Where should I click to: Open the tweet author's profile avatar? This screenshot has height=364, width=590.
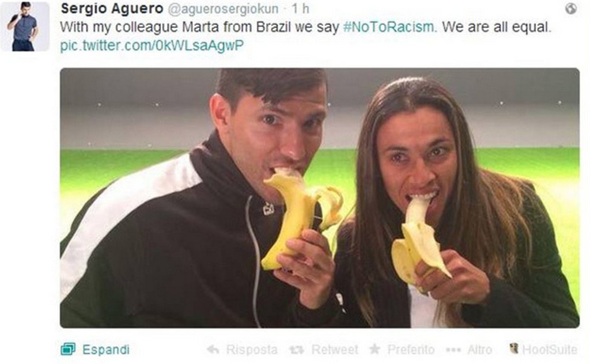(x=25, y=26)
